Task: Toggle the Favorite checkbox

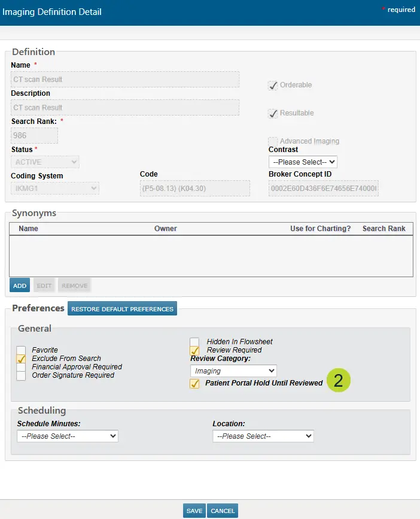Action: tap(22, 350)
